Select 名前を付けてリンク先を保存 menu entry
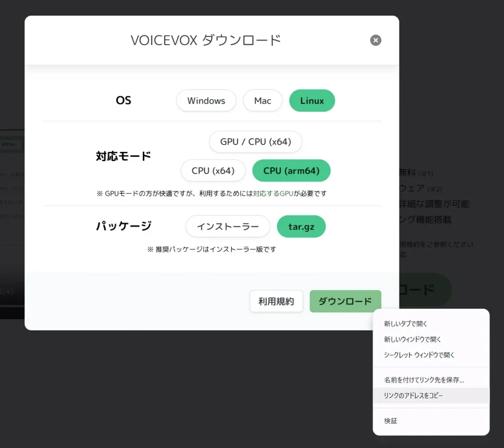 pyautogui.click(x=431, y=380)
